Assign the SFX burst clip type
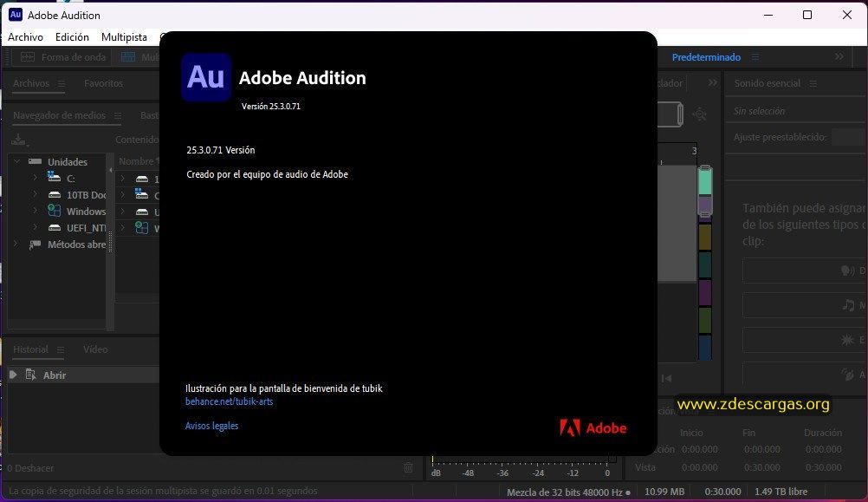The width and height of the screenshot is (868, 502). coord(847,340)
